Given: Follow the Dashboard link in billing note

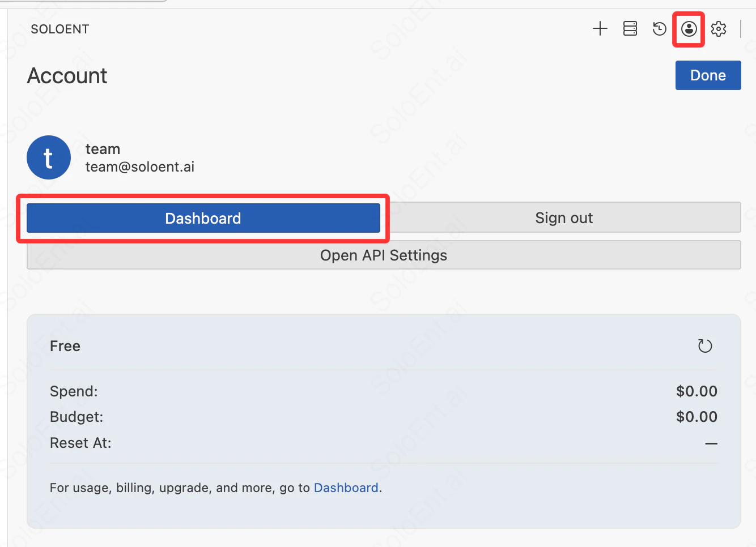Looking at the screenshot, I should [x=346, y=488].
